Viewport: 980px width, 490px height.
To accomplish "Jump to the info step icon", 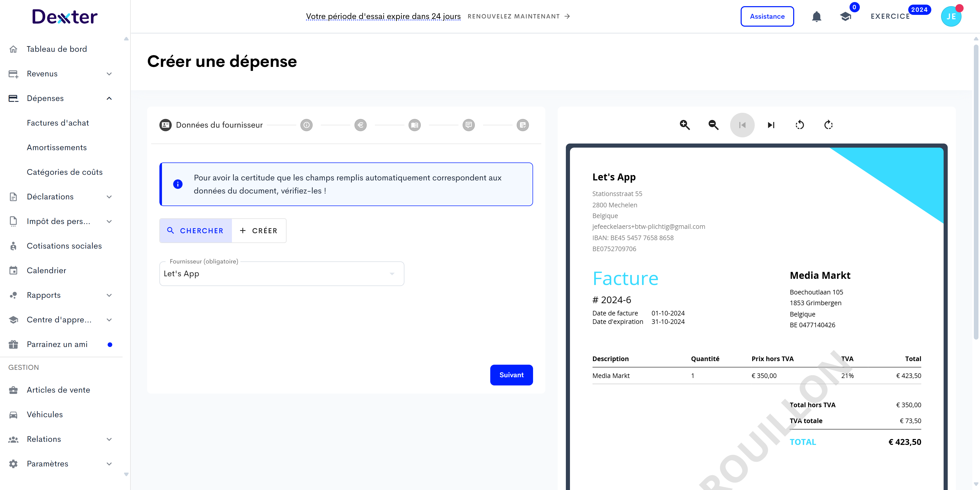I will [307, 125].
